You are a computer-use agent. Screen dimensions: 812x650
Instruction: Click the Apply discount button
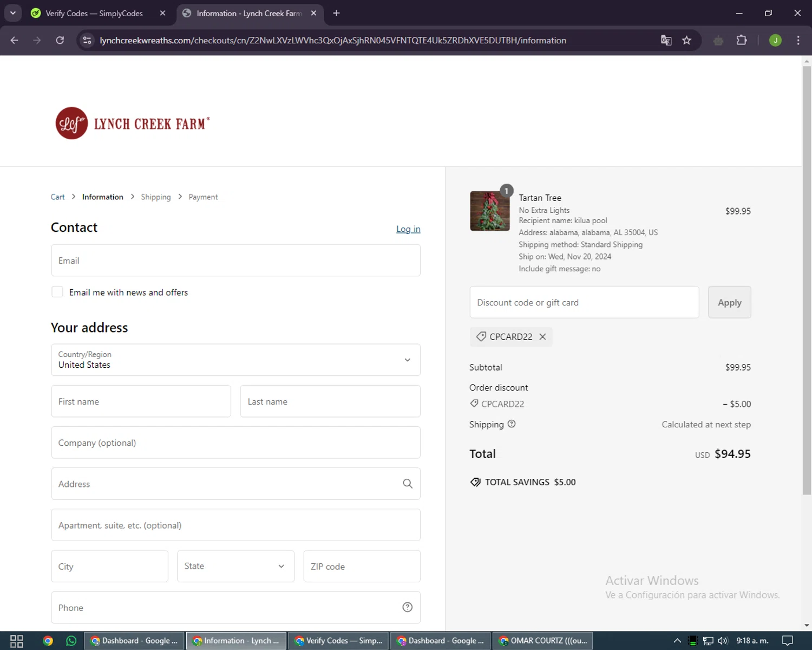tap(729, 302)
